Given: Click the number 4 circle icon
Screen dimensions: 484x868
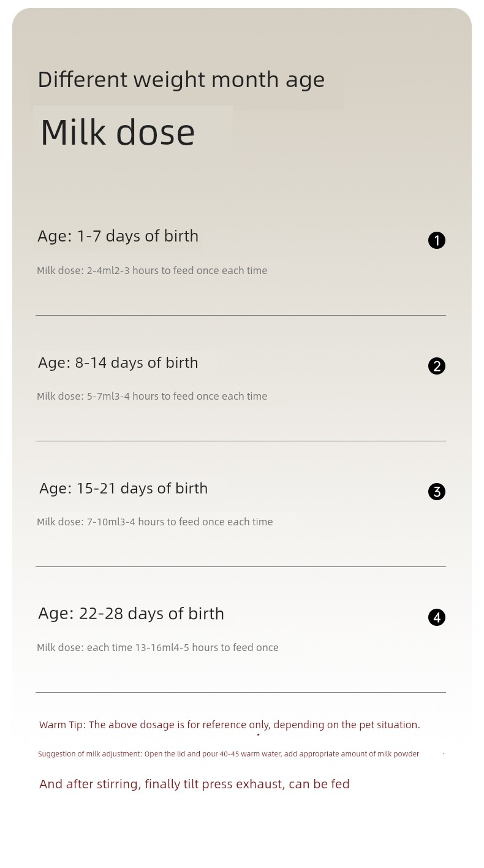Looking at the screenshot, I should pyautogui.click(x=437, y=617).
